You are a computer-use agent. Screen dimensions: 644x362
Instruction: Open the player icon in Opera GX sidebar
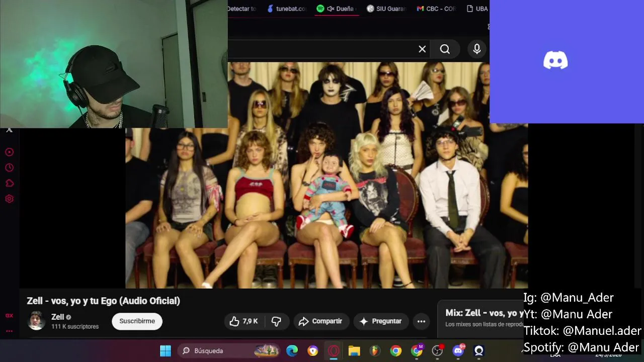[x=9, y=152]
